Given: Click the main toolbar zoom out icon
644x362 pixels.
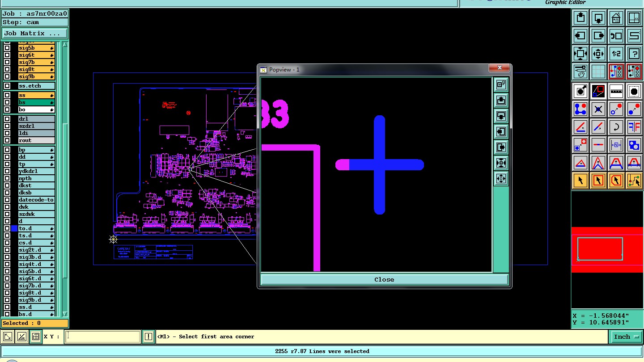Looking at the screenshot, I should 598,54.
